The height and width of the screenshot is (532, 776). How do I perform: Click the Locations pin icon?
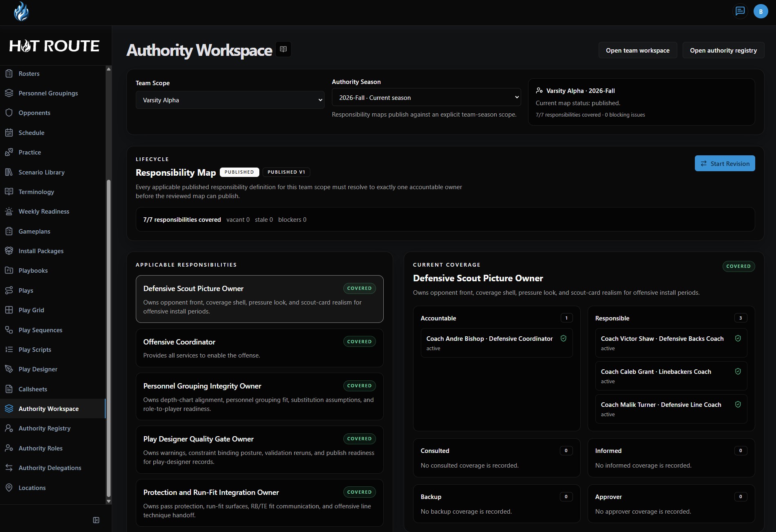coord(9,488)
